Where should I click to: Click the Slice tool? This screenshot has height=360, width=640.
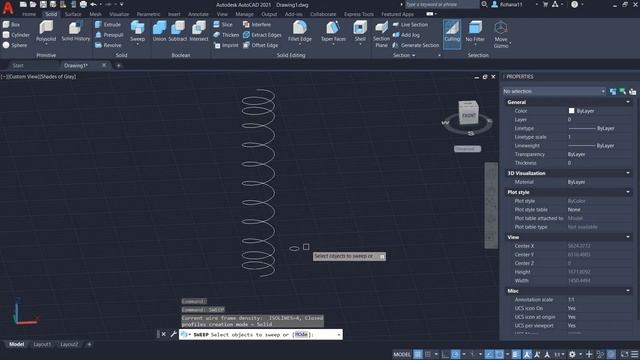[x=223, y=24]
